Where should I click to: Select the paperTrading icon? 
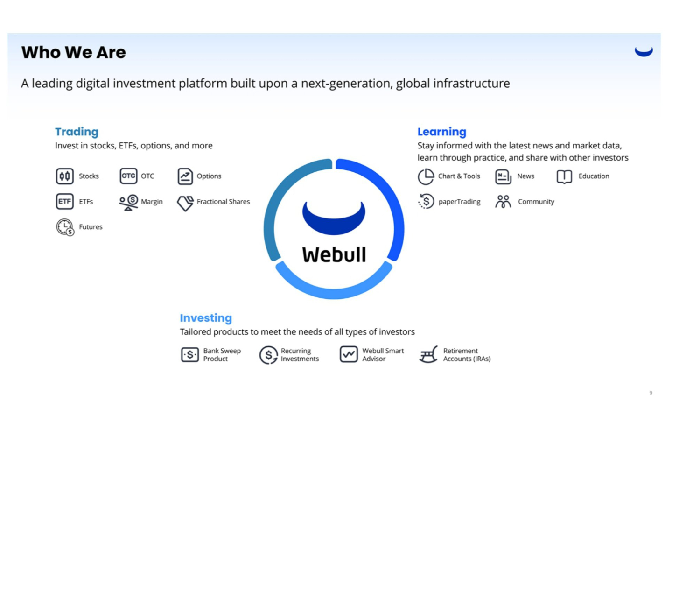(x=426, y=202)
